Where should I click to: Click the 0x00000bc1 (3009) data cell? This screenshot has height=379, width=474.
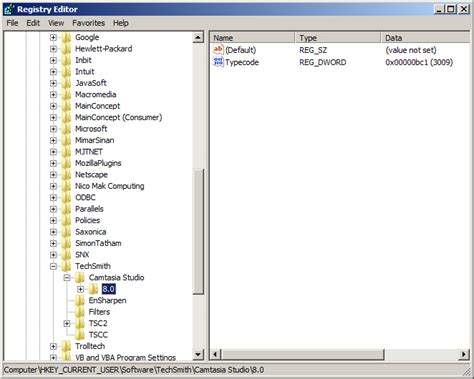(419, 62)
